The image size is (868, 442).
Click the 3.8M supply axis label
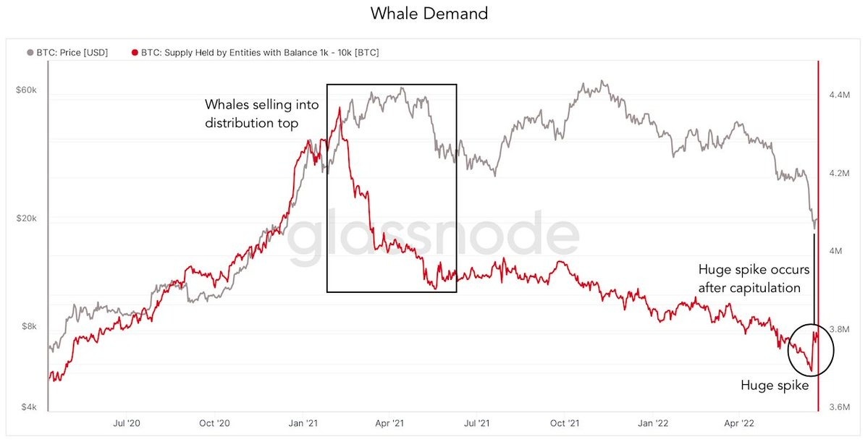(x=838, y=329)
